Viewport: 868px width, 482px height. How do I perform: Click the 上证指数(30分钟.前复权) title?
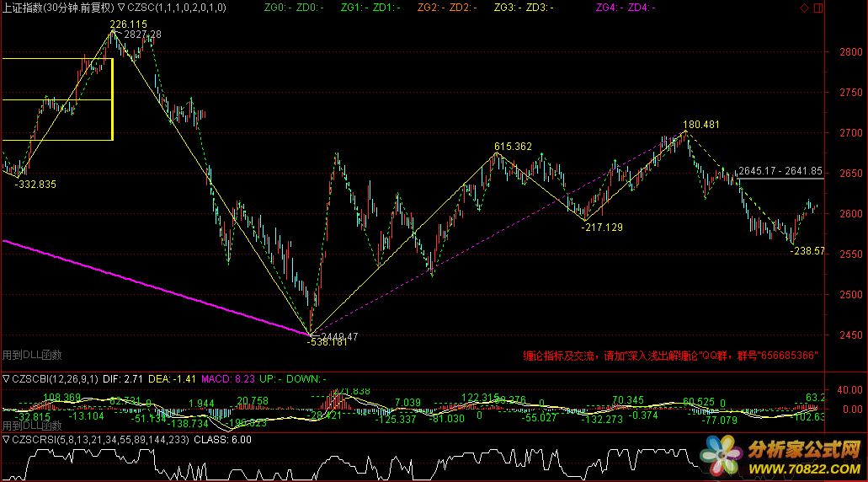coord(58,8)
